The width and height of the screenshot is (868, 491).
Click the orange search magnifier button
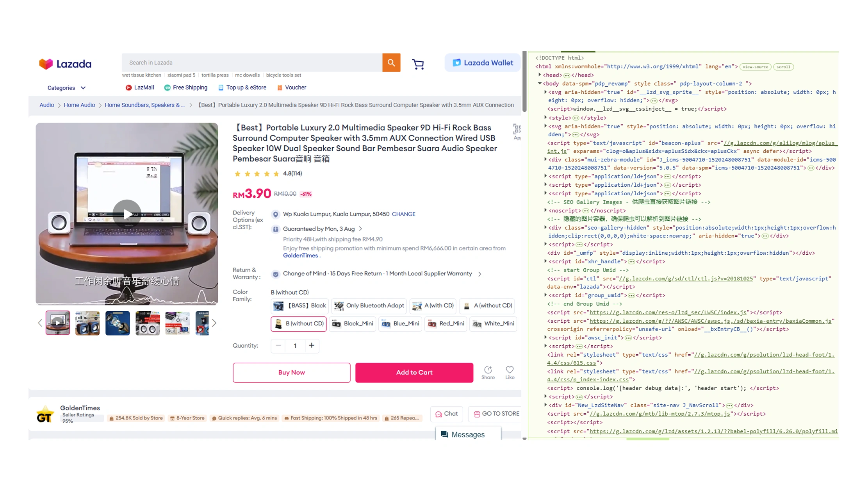(391, 62)
